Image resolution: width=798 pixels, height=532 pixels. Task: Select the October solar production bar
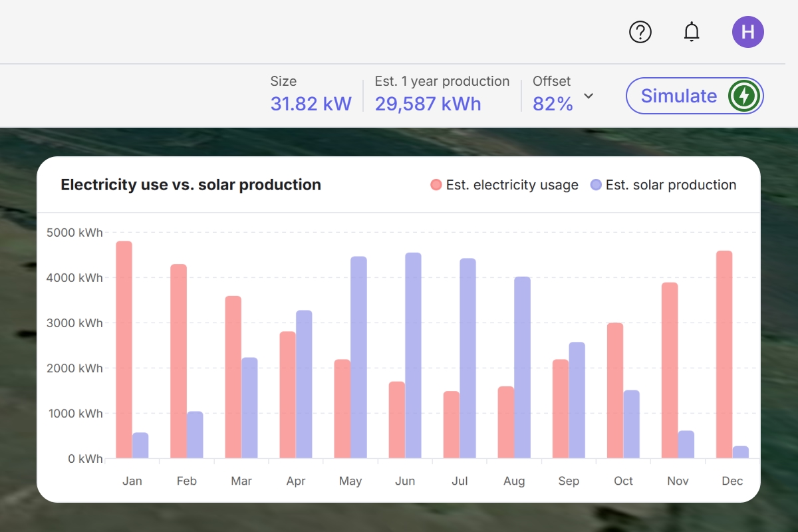(x=632, y=424)
